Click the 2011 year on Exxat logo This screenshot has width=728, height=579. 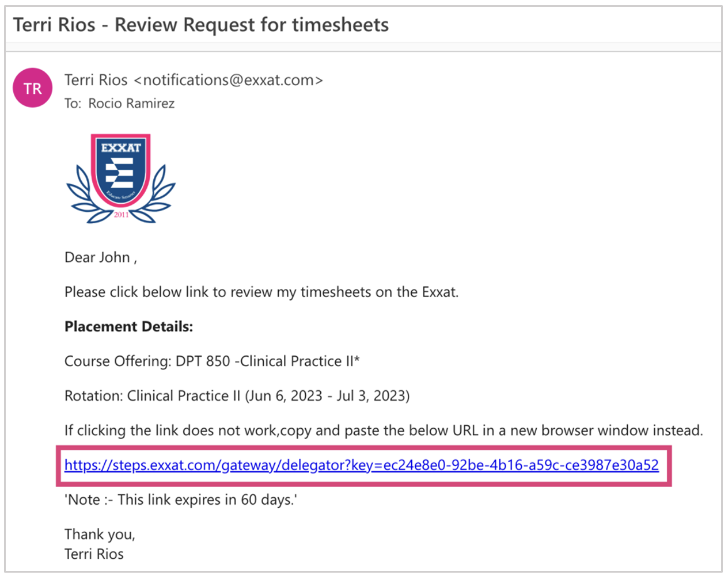121,215
